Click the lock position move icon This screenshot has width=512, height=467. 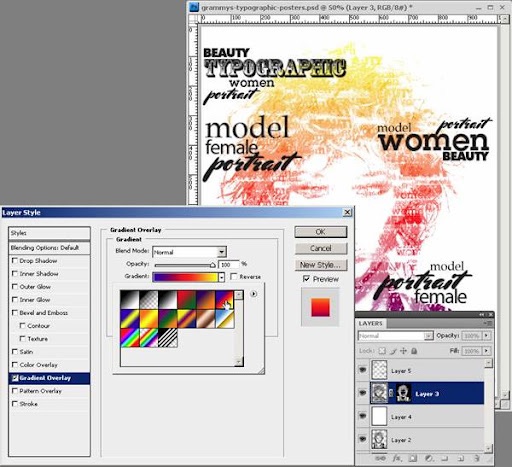click(x=403, y=351)
